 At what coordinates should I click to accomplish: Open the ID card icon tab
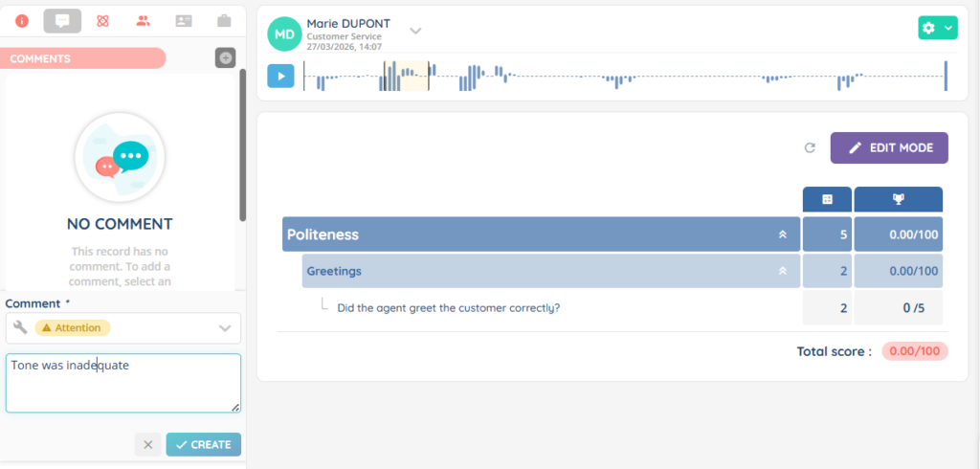184,20
